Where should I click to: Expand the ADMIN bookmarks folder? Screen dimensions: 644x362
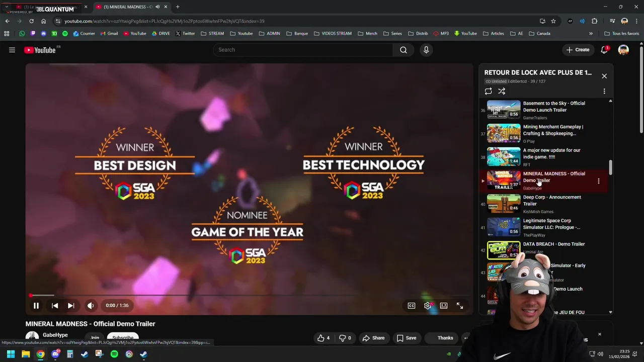coord(269,34)
